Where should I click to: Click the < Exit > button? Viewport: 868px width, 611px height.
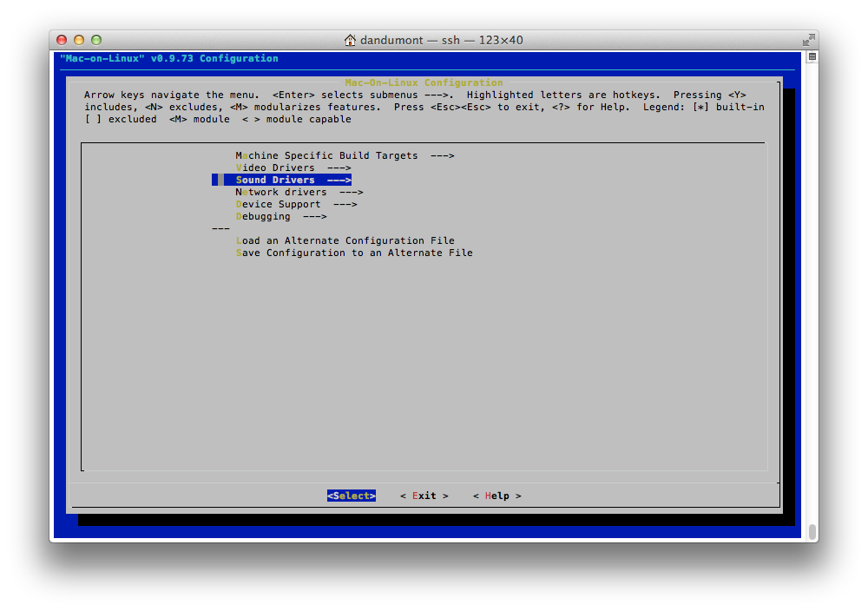click(424, 496)
